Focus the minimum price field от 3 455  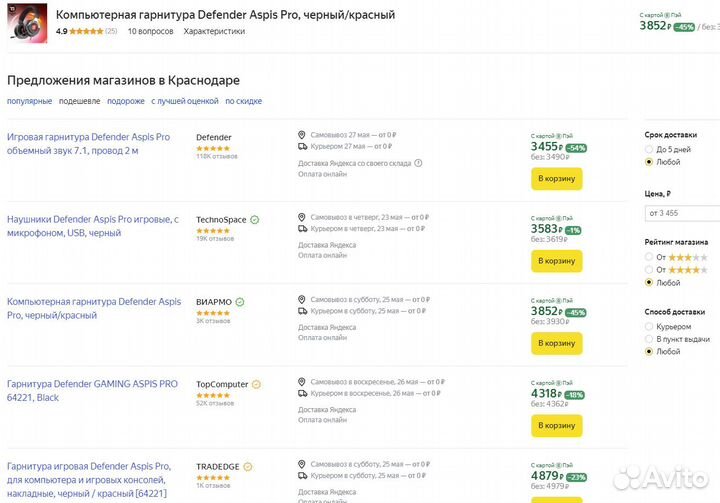click(682, 213)
